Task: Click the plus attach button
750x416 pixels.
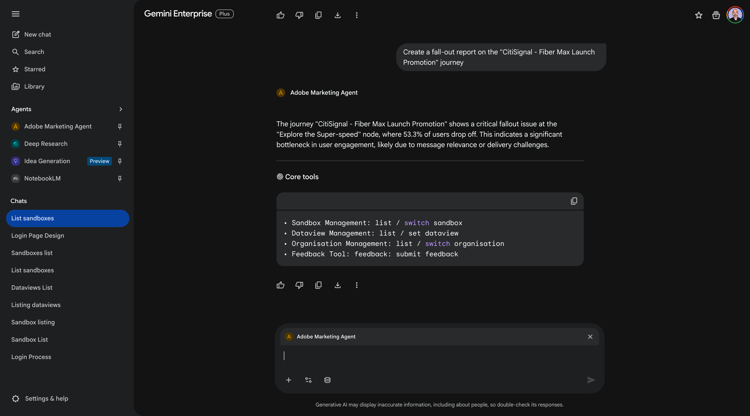Action: coord(288,380)
